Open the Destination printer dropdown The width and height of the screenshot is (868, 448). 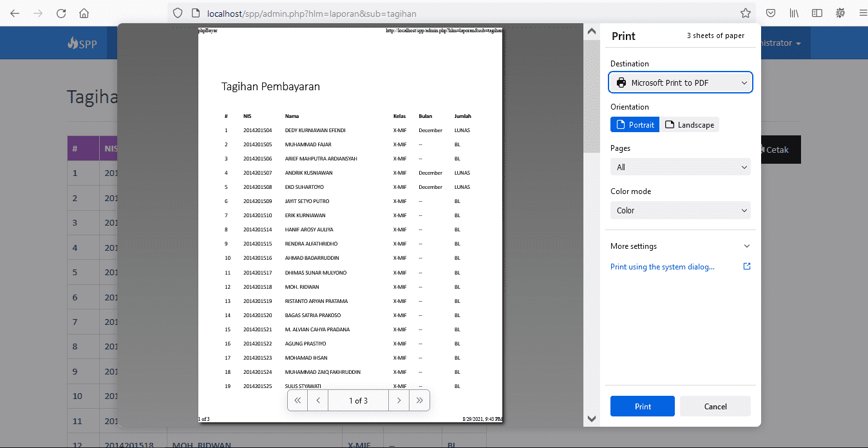[x=681, y=83]
